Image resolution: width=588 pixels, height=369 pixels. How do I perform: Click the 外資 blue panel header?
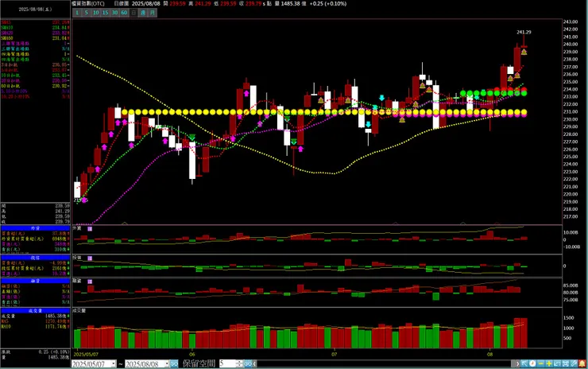pos(35,228)
